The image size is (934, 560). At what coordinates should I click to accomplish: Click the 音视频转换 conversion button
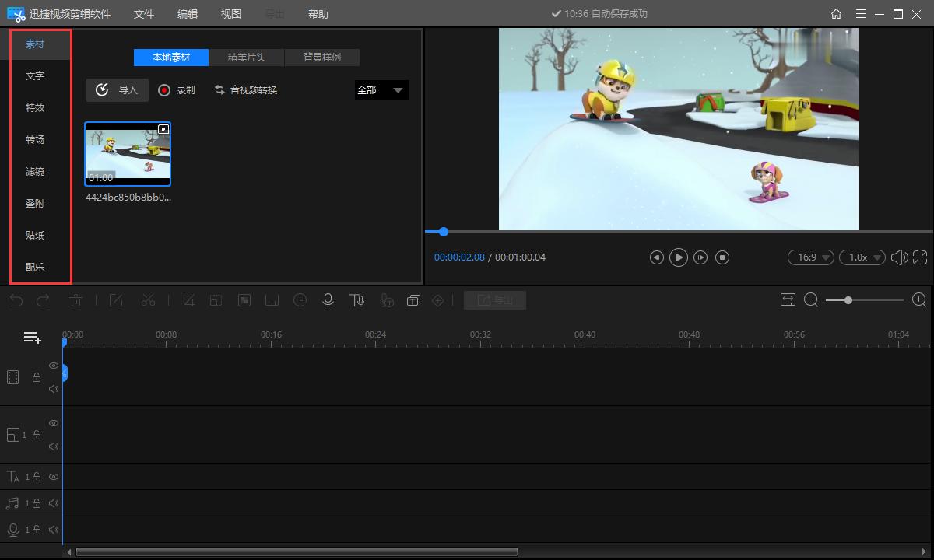[246, 90]
